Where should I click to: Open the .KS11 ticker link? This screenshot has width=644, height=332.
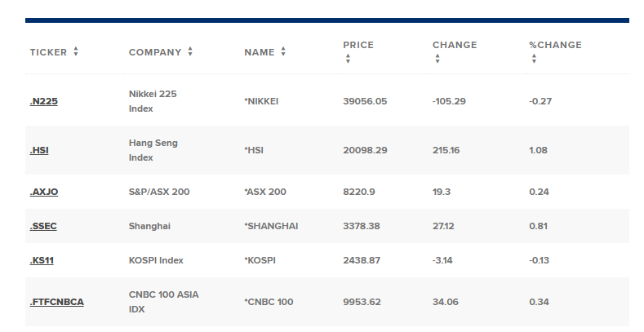tap(42, 260)
